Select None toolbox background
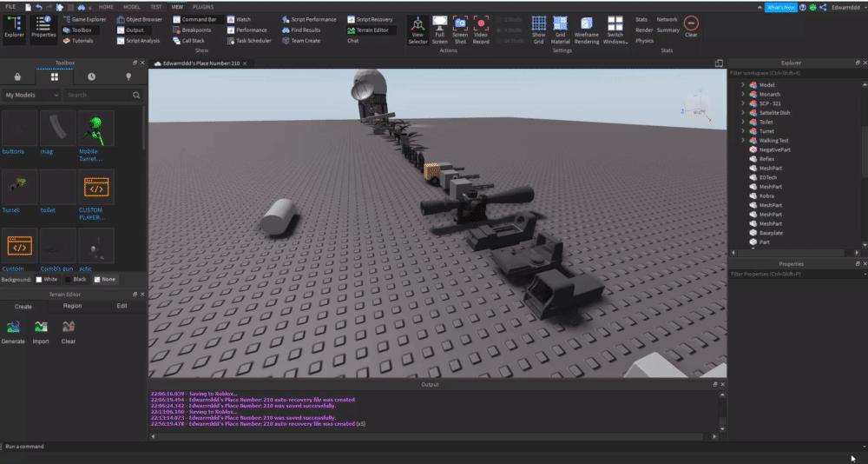 pos(105,280)
